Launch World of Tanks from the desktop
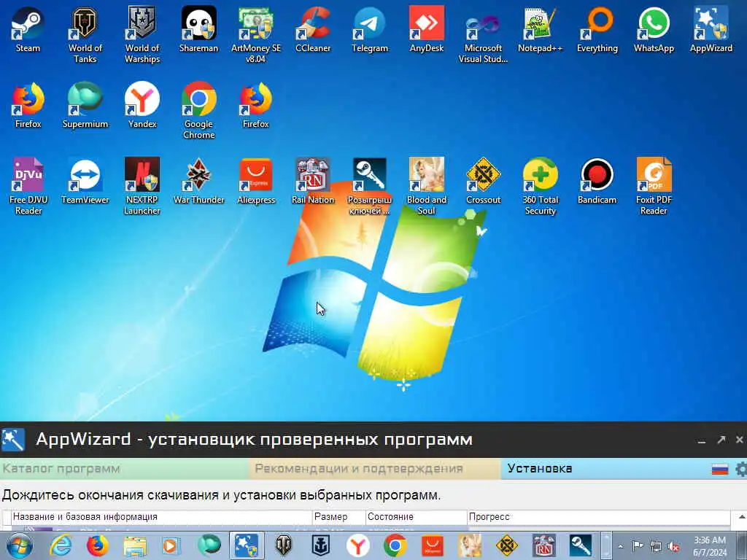The image size is (747, 560). tap(85, 34)
